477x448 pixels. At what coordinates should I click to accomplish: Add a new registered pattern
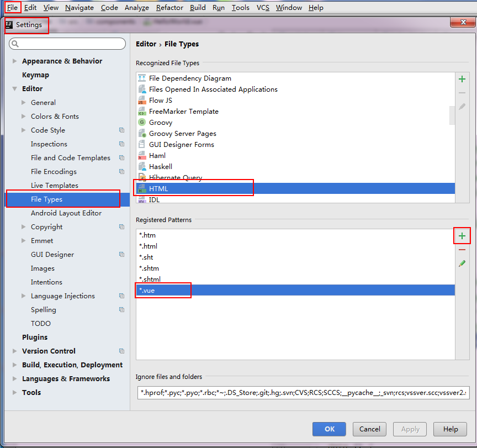(462, 236)
